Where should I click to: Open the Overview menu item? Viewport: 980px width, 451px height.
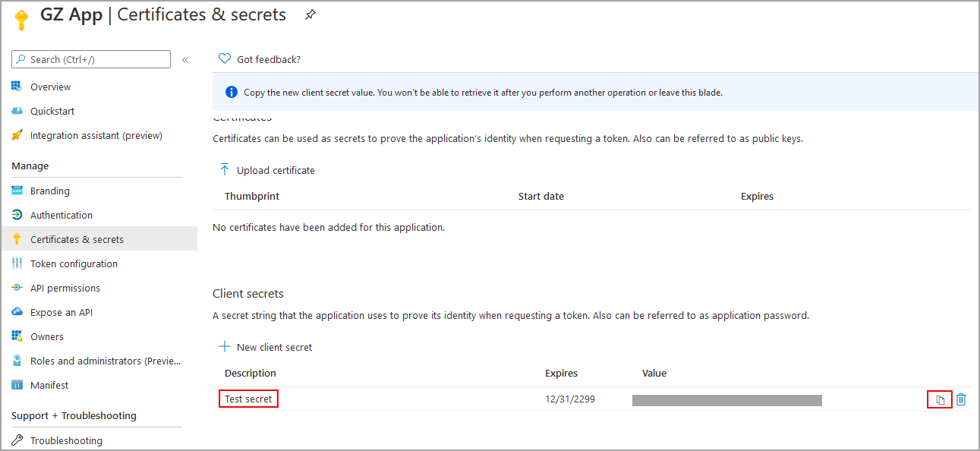(50, 87)
